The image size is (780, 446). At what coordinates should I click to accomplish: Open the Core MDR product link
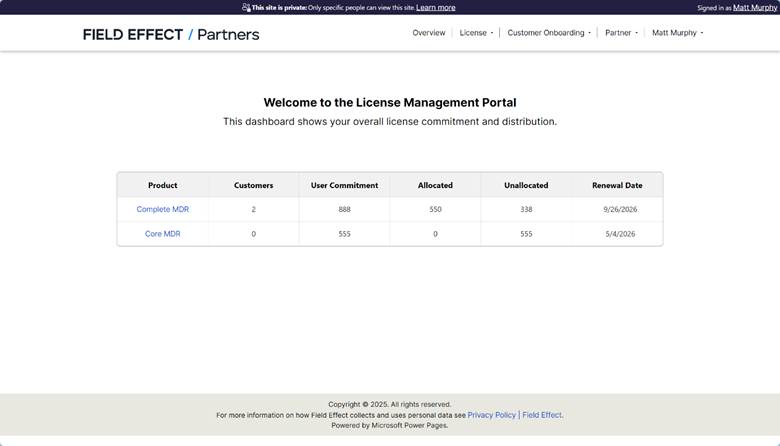click(163, 234)
